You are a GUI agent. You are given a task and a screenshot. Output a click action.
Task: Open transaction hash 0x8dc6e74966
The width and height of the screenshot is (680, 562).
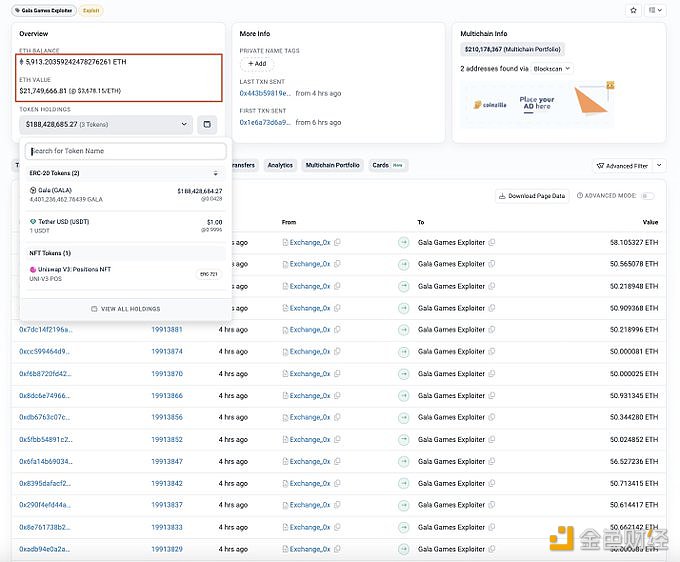point(45,395)
